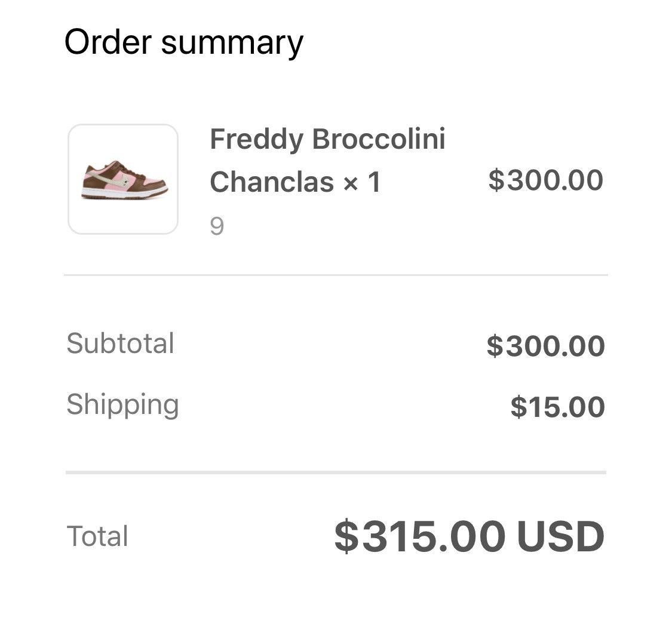Click the divider line above Total
This screenshot has width=672, height=626.
pyautogui.click(x=336, y=472)
